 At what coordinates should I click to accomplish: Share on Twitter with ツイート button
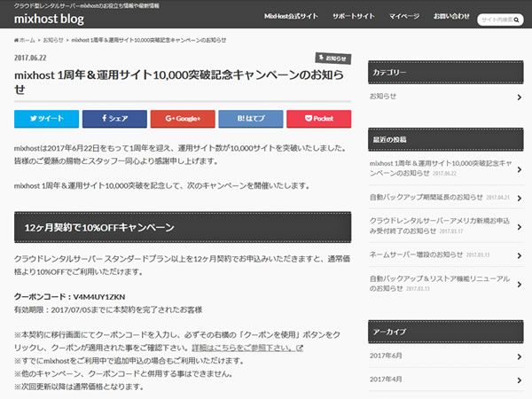[46, 119]
